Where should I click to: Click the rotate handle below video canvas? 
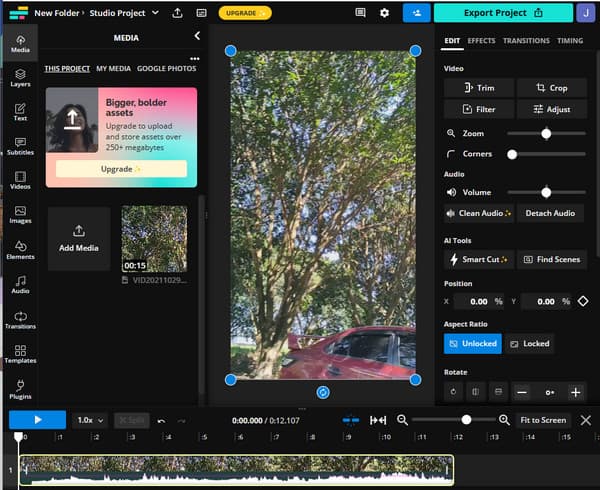[x=323, y=392]
